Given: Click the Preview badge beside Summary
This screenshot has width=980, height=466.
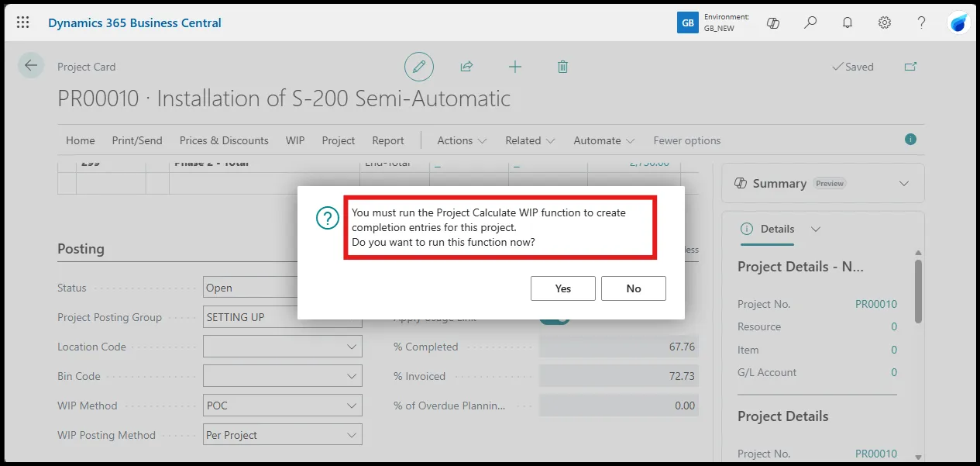Looking at the screenshot, I should 830,184.
